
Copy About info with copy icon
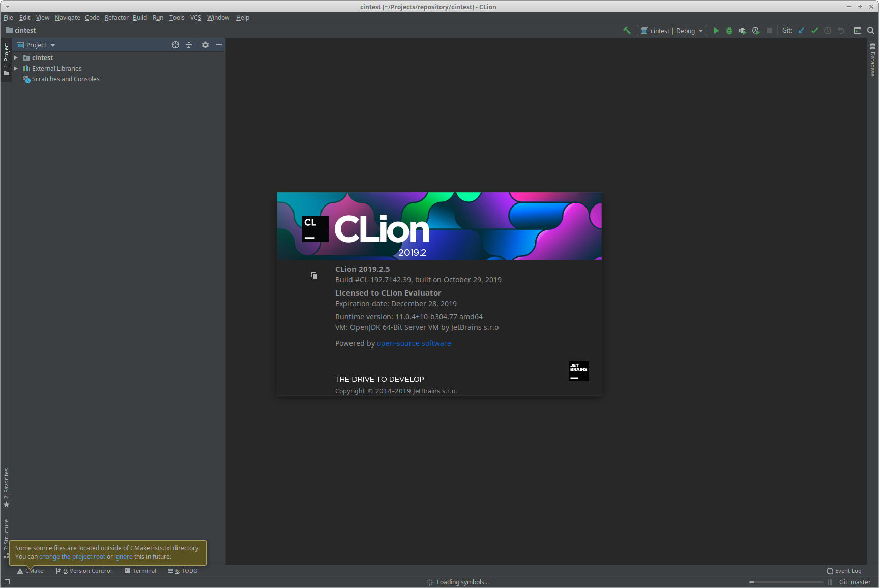click(x=314, y=275)
